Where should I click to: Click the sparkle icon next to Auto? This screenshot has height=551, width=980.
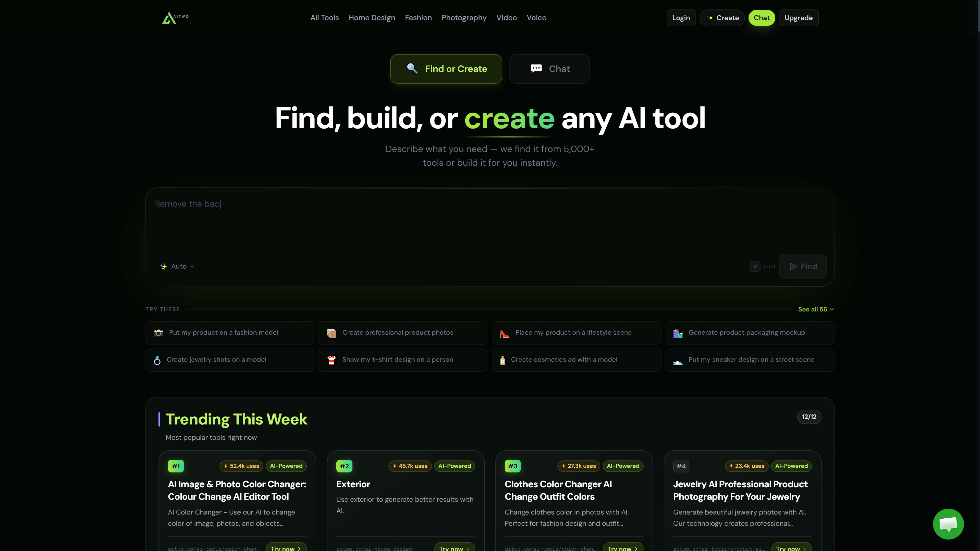(x=164, y=267)
